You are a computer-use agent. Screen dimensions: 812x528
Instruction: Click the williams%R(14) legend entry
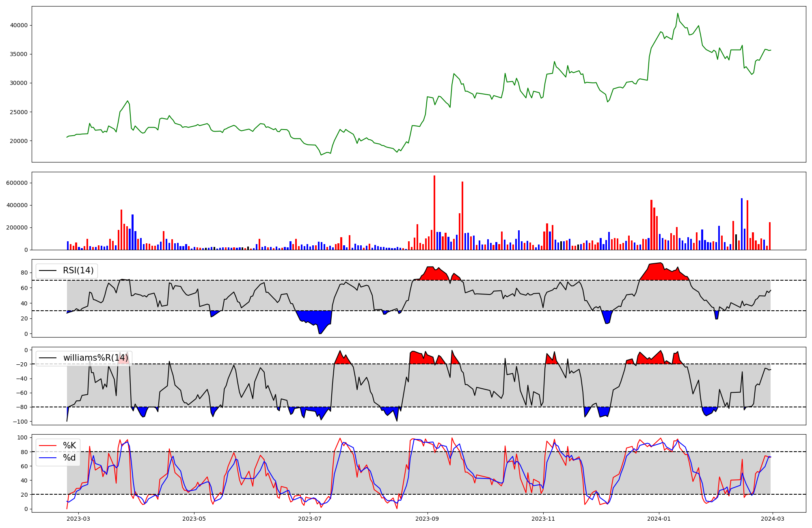click(x=95, y=358)
